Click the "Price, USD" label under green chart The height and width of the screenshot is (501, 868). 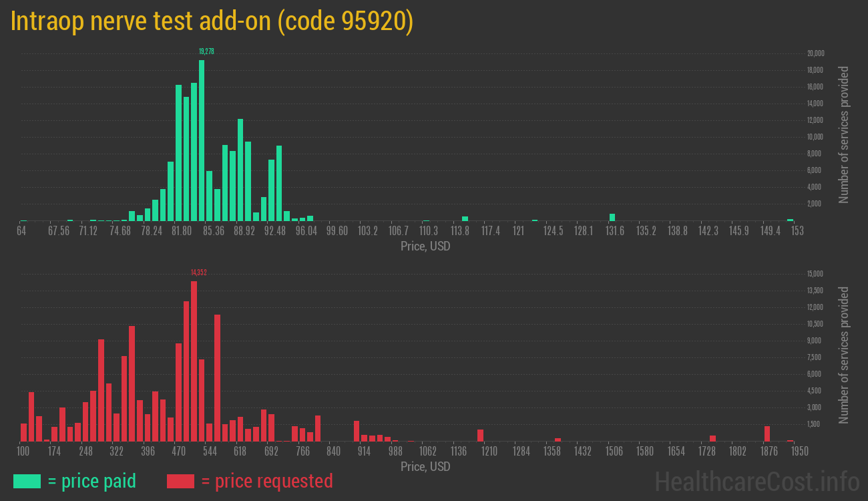[x=425, y=246]
